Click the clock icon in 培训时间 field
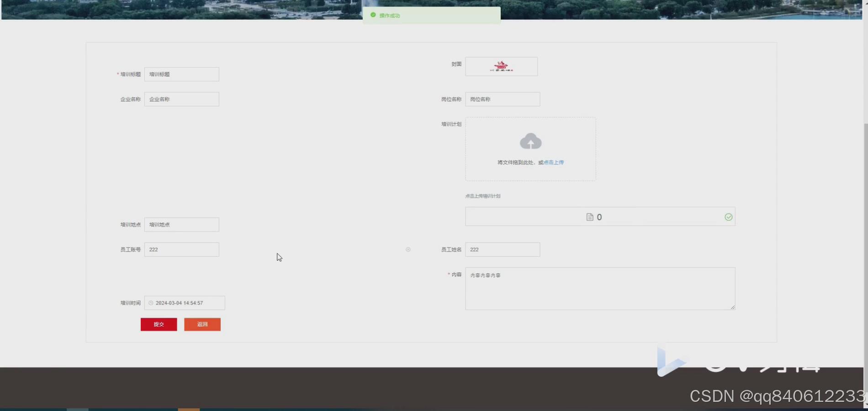868x411 pixels. click(x=151, y=303)
